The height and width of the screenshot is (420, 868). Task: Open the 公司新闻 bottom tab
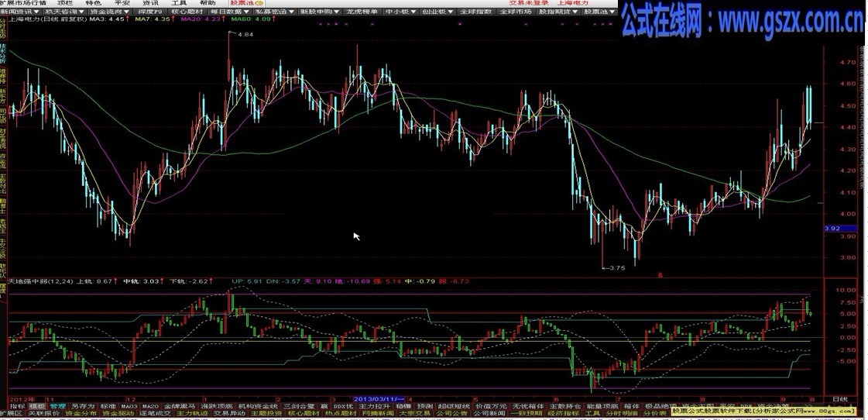[x=489, y=413]
